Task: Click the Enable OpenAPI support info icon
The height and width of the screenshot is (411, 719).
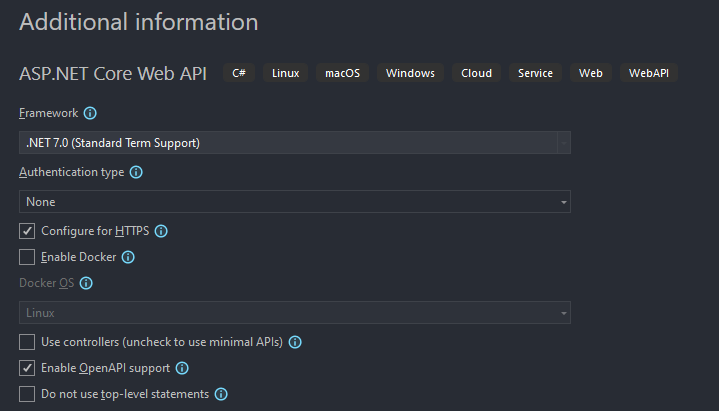Action: [x=182, y=368]
